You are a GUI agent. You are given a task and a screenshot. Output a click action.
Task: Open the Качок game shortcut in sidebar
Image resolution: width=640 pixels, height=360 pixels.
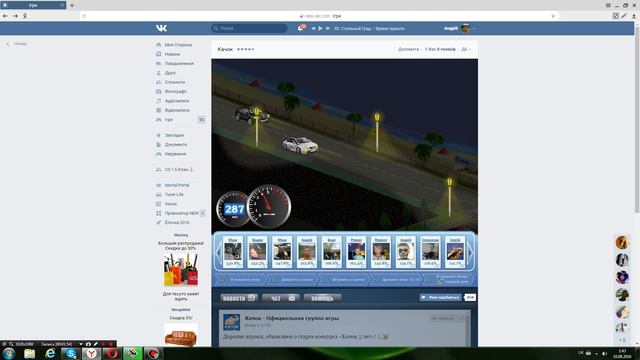point(167,204)
